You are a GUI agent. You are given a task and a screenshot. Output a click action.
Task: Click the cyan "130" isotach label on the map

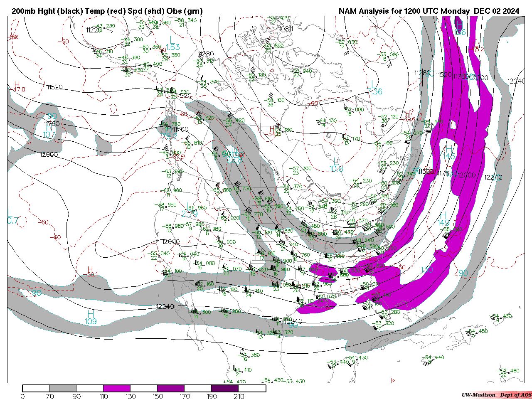click(x=427, y=270)
